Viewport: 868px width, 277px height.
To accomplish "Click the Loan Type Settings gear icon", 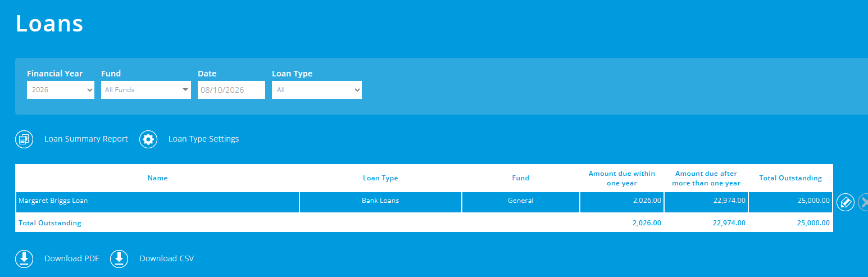I will coord(148,139).
